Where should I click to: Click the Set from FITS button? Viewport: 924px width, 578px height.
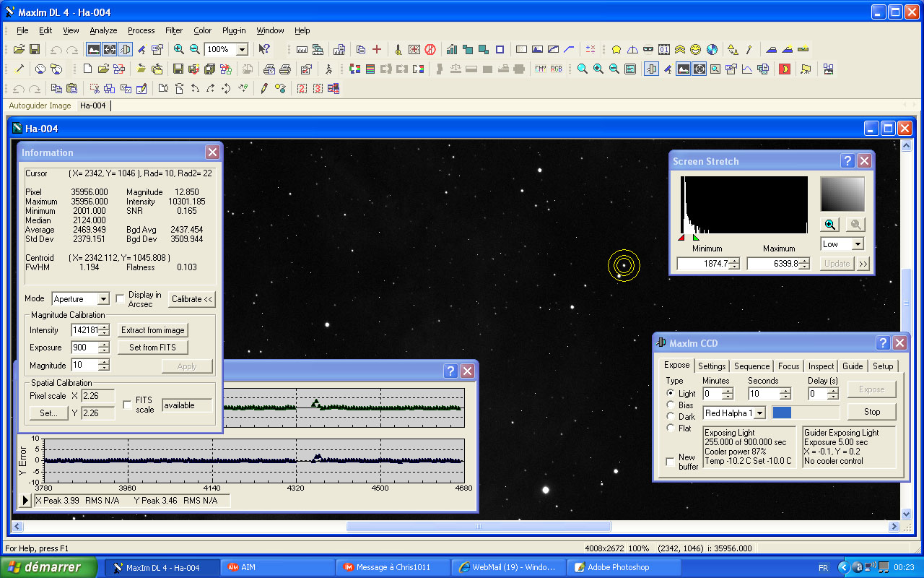[x=153, y=348]
